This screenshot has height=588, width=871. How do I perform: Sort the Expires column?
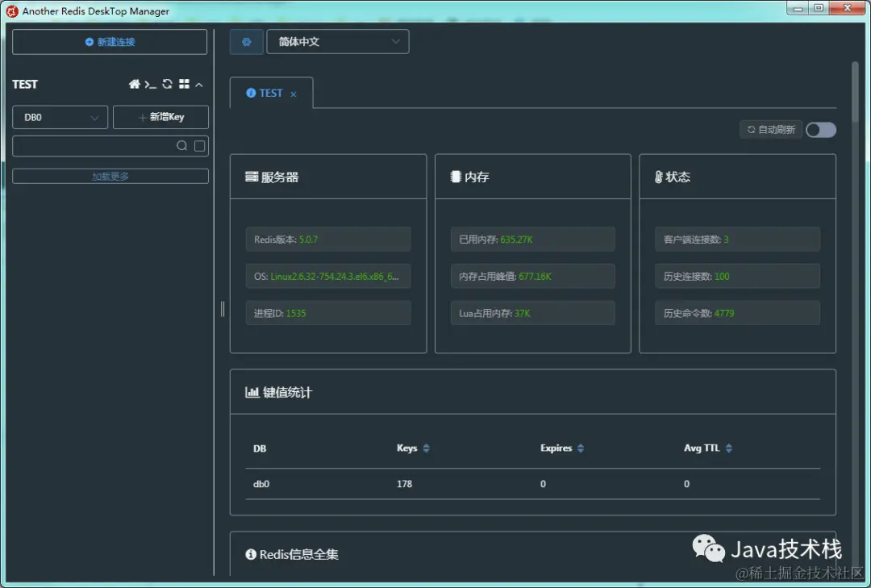click(x=581, y=448)
